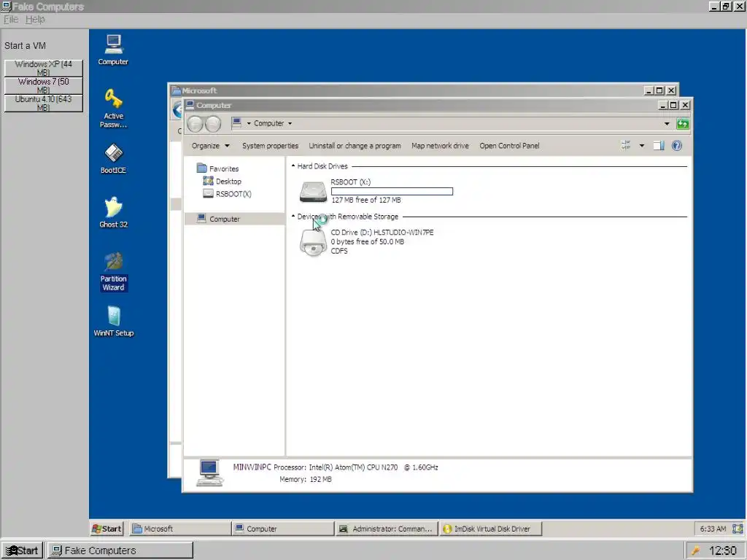
Task: Click Open Control Panel
Action: tap(509, 146)
